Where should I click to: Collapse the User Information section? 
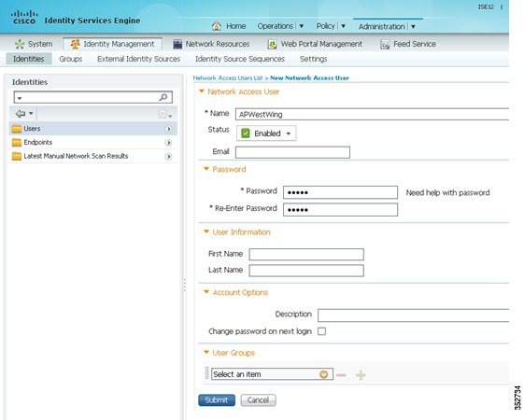pos(206,231)
